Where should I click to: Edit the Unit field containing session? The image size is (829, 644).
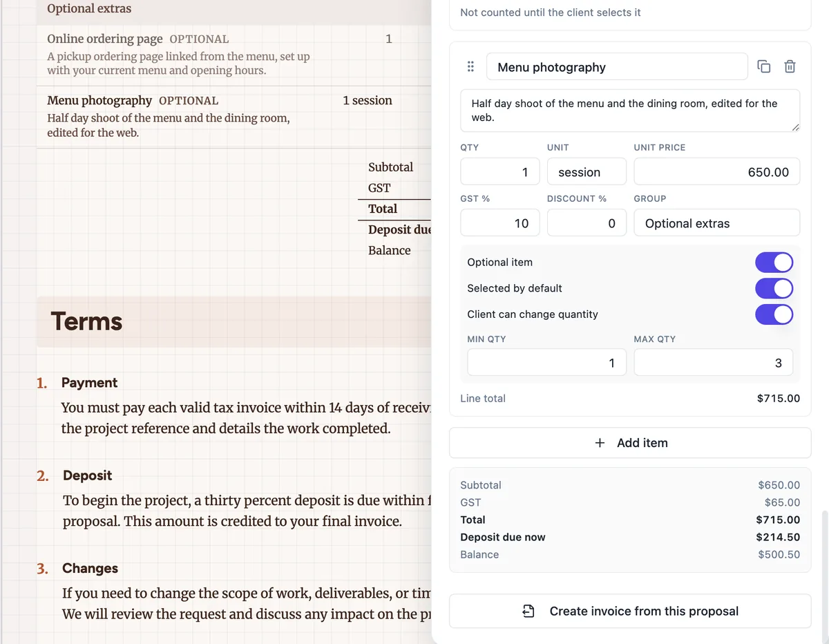587,172
